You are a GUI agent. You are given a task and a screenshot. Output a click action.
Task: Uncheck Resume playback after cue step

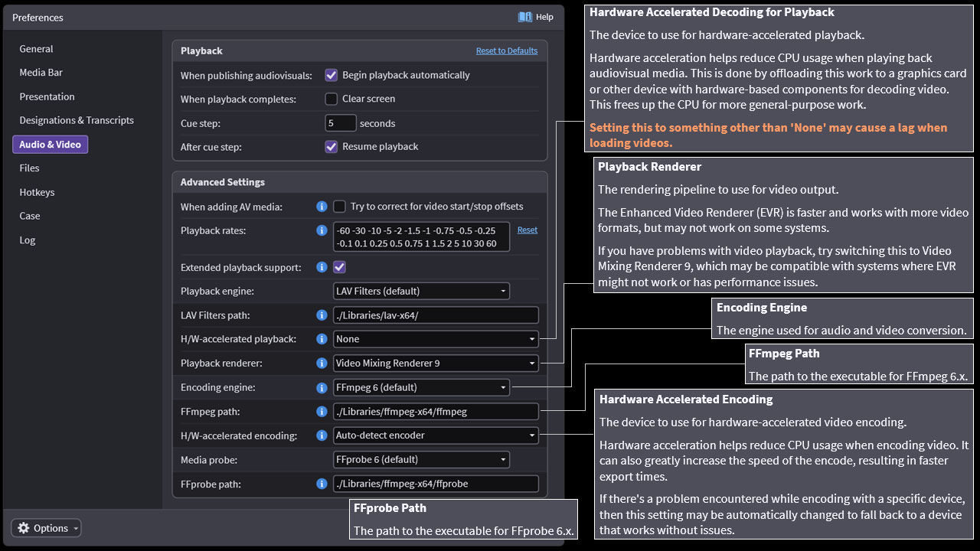pyautogui.click(x=332, y=147)
